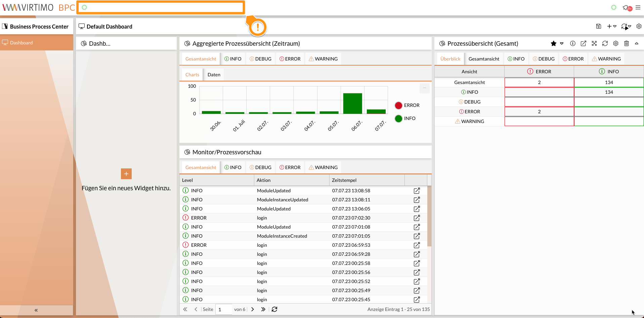
Task: Refresh the Default Dashboard
Action: (625, 26)
